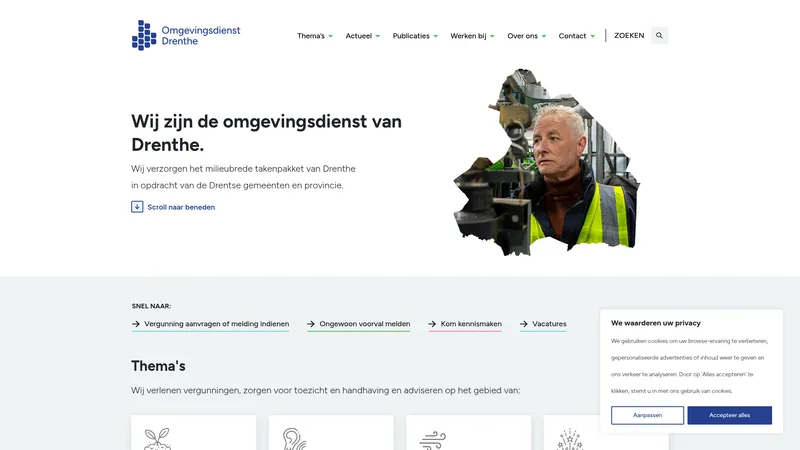Open the Werken bij menu item
This screenshot has height=450, width=800.
[468, 36]
